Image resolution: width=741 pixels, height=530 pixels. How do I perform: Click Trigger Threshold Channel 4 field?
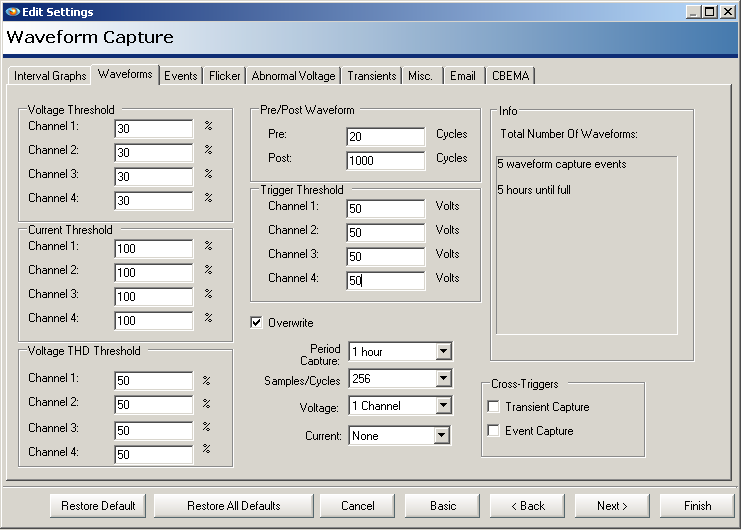[386, 281]
